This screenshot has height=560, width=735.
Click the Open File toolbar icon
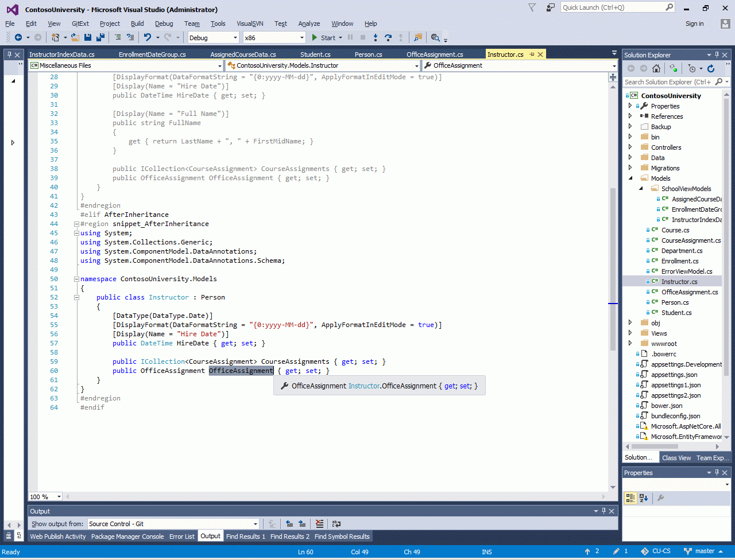tap(75, 37)
